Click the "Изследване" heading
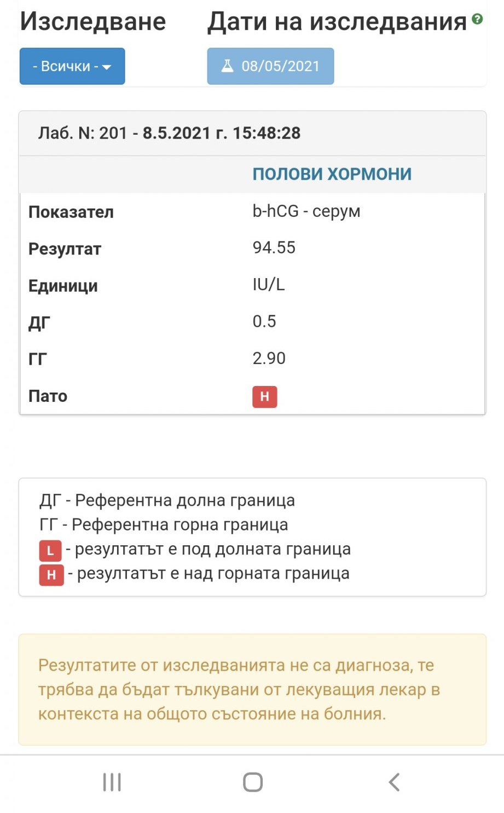 [x=93, y=22]
